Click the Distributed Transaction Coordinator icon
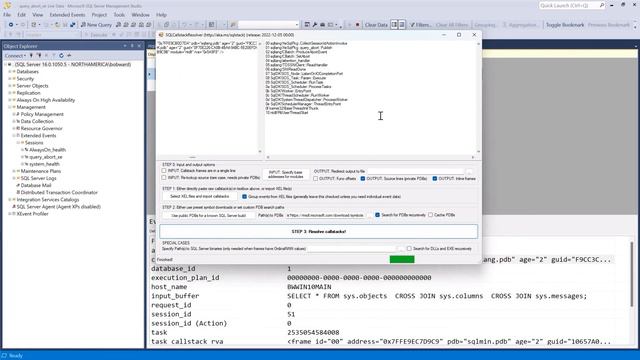 click(x=18, y=193)
